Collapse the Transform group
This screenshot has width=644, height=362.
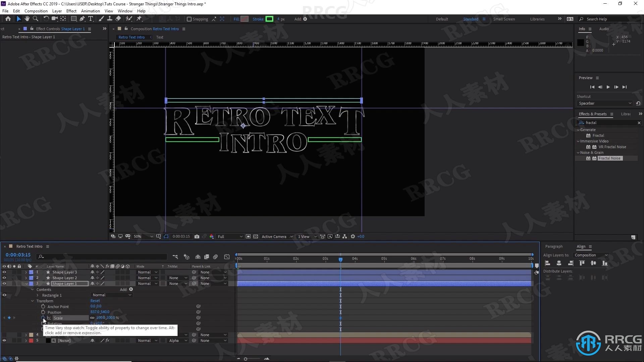point(33,301)
